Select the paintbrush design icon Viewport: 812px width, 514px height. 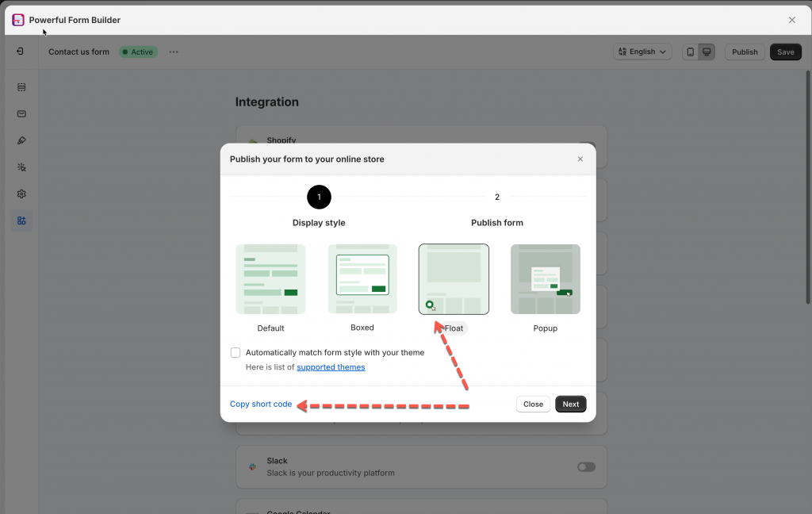[21, 140]
